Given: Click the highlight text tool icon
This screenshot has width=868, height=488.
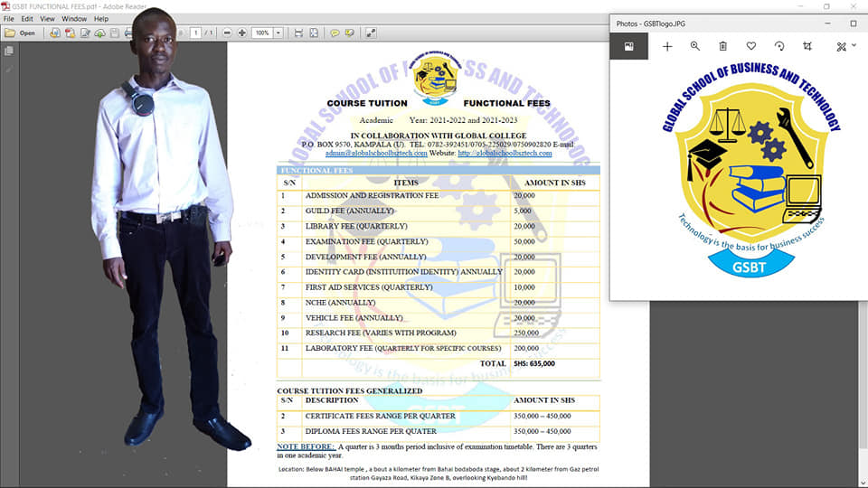Looking at the screenshot, I should pos(349,33).
